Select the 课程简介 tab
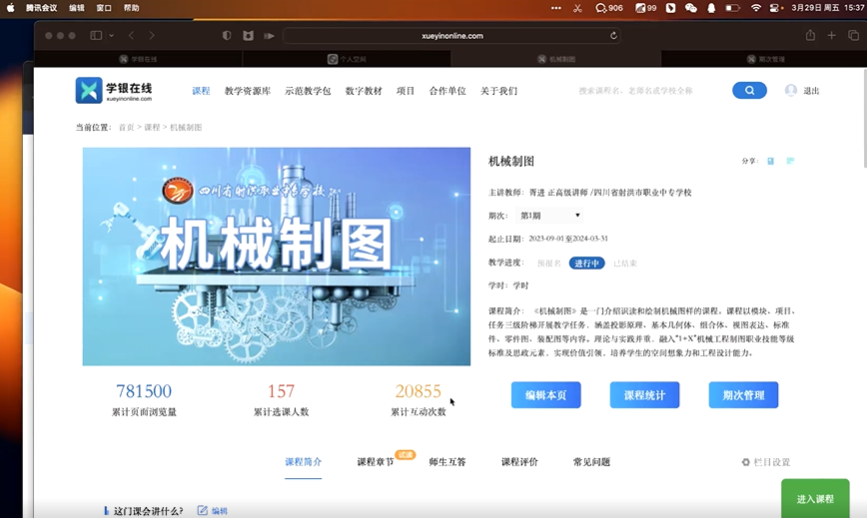 coord(303,462)
